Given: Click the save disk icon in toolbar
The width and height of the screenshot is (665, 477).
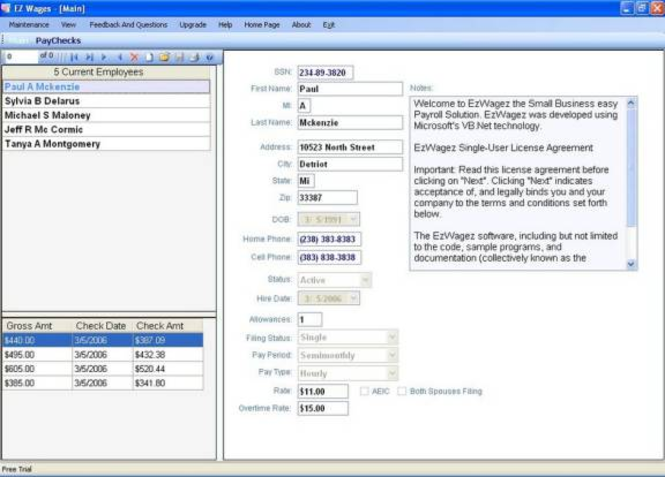Looking at the screenshot, I should pyautogui.click(x=179, y=57).
